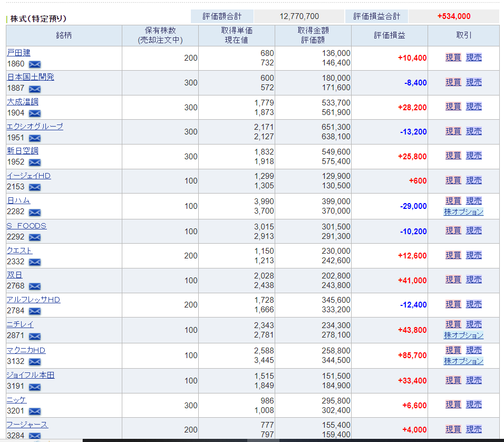Click 現買 for ジョイフル本田

pos(453,380)
